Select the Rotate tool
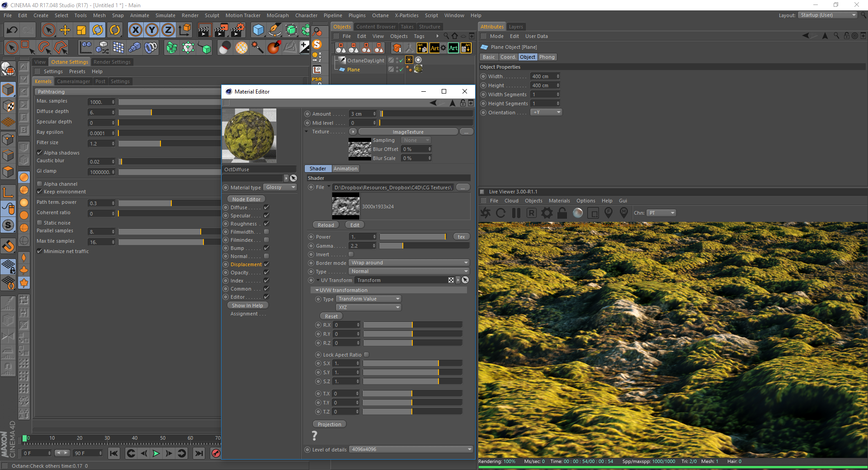868x470 pixels. pyautogui.click(x=98, y=30)
